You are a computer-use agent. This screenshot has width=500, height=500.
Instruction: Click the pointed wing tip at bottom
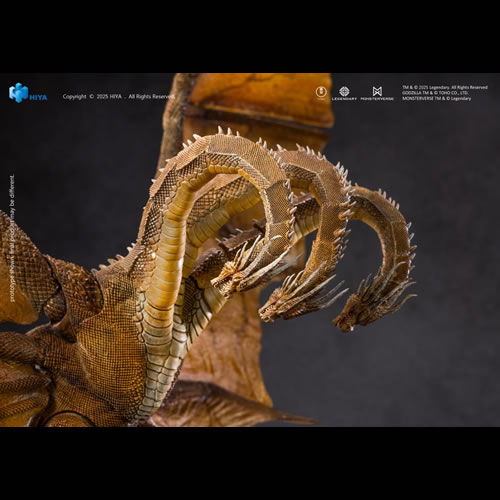click(293, 418)
